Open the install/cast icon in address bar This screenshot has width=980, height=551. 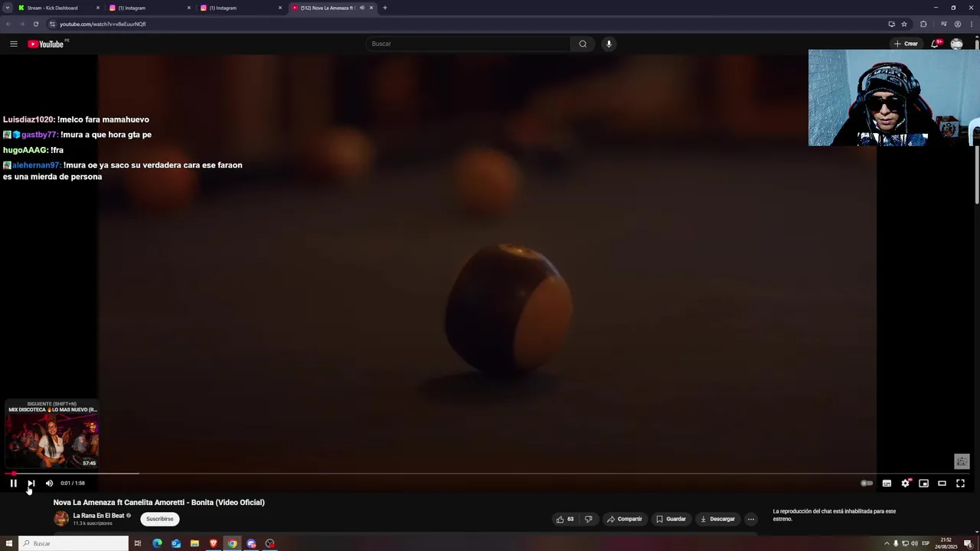tap(891, 24)
